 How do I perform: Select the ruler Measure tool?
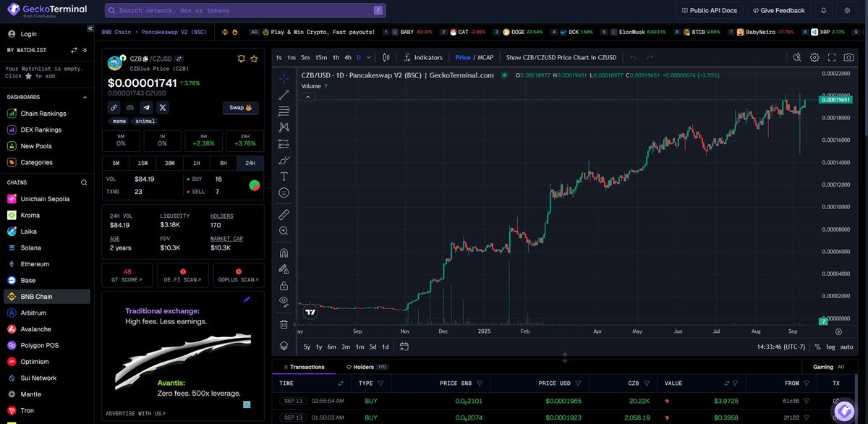(284, 214)
